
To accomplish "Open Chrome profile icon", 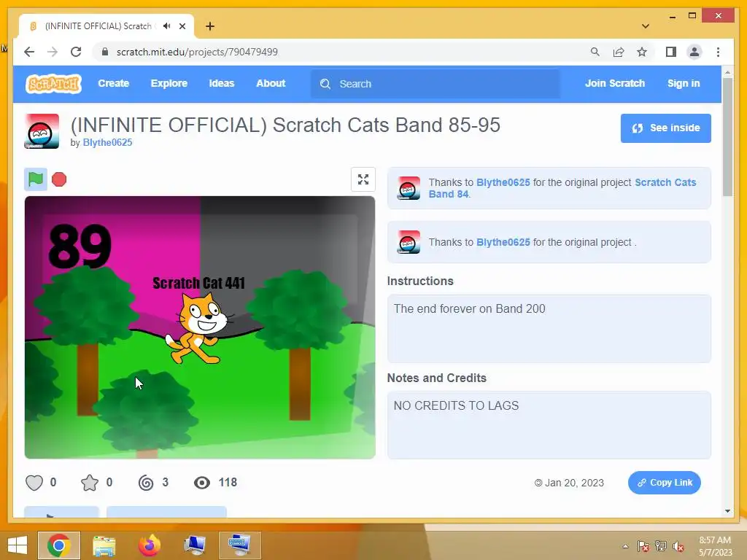I will (x=694, y=52).
